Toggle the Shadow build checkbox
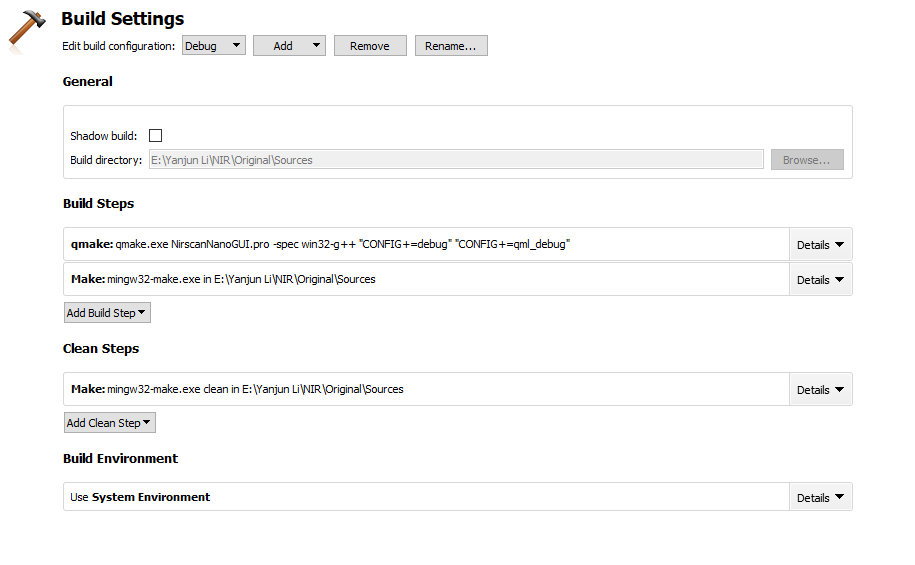This screenshot has height=565, width=915. pyautogui.click(x=155, y=135)
